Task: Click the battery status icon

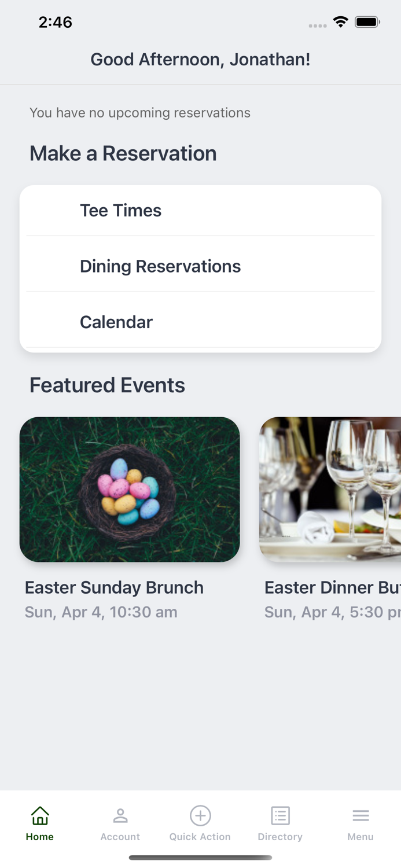Action: click(367, 22)
